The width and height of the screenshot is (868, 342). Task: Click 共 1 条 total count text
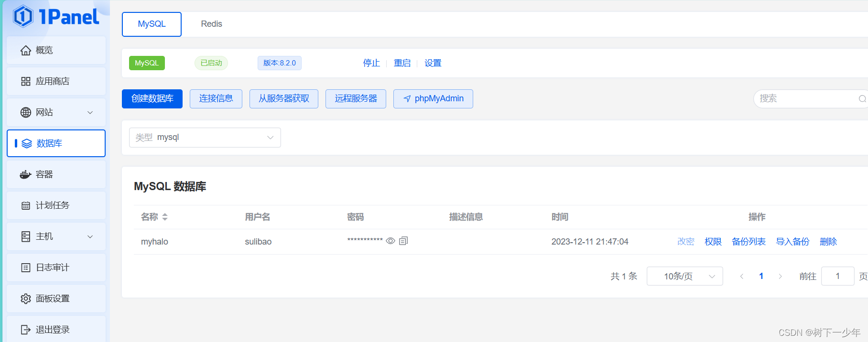coord(624,277)
